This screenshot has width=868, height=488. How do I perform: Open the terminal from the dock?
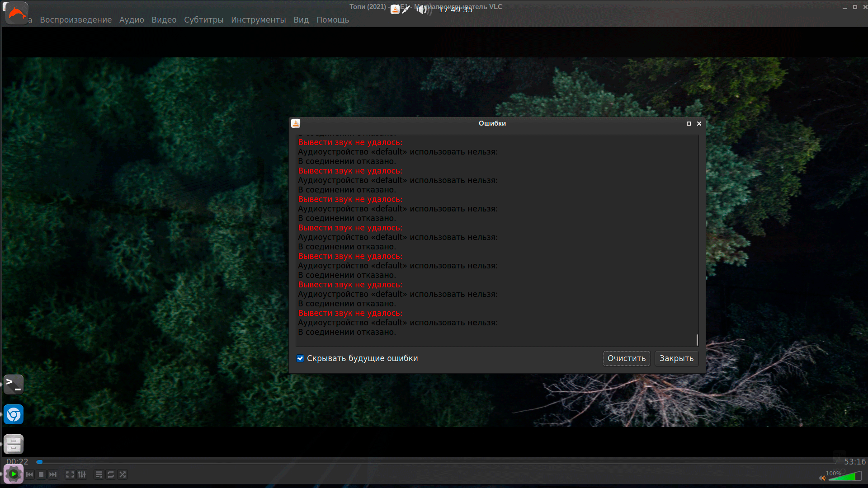tap(14, 385)
